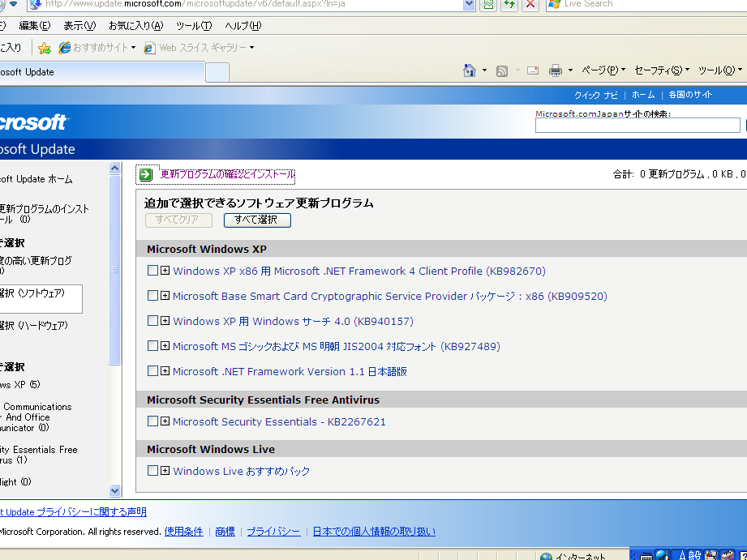
Task: Select the Microsoft Update browser tab
Action: point(102,72)
